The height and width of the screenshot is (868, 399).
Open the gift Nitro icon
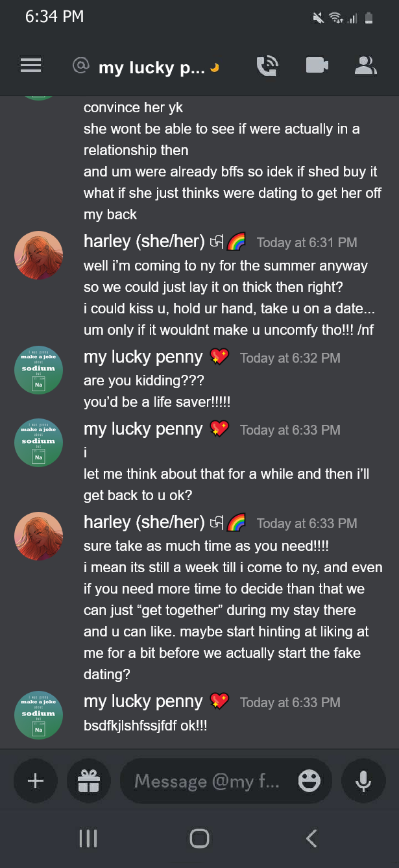pyautogui.click(x=88, y=781)
